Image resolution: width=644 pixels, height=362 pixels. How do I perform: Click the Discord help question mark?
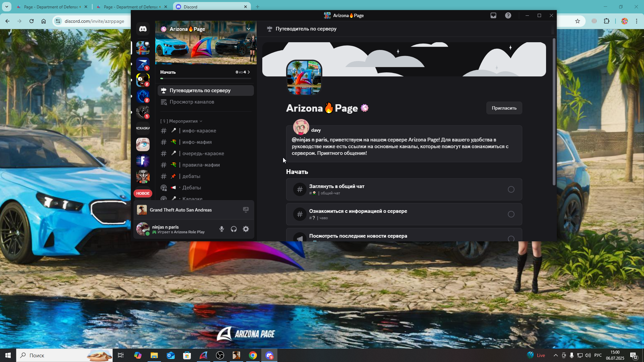click(508, 15)
